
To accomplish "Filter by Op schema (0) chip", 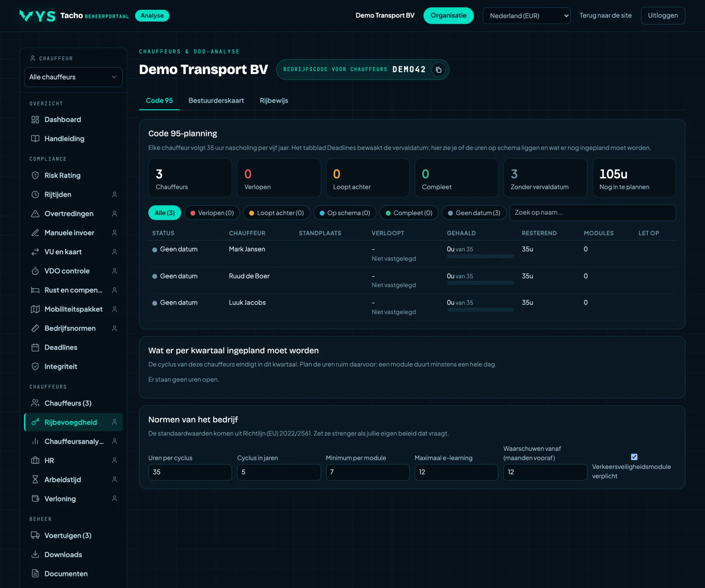I will pyautogui.click(x=345, y=213).
